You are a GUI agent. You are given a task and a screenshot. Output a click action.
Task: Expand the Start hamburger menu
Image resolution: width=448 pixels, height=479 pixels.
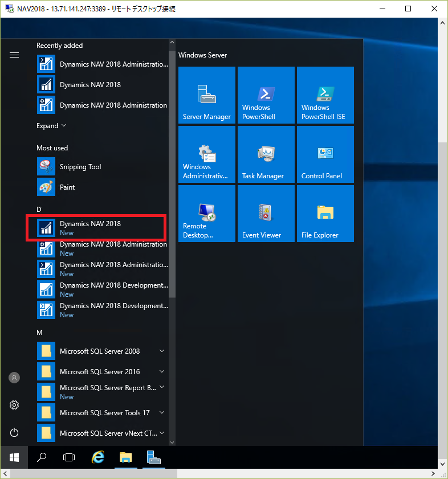tap(14, 55)
